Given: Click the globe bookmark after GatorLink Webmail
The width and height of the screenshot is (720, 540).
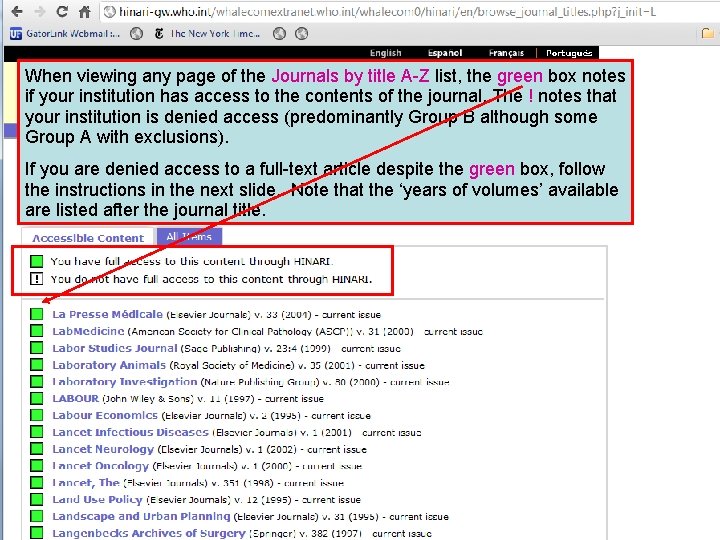Looking at the screenshot, I should (x=136, y=34).
